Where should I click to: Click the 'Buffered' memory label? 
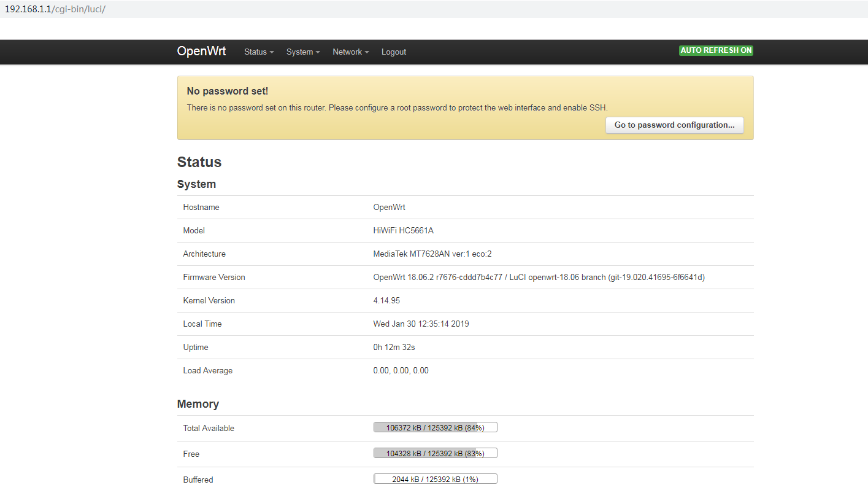tap(198, 480)
